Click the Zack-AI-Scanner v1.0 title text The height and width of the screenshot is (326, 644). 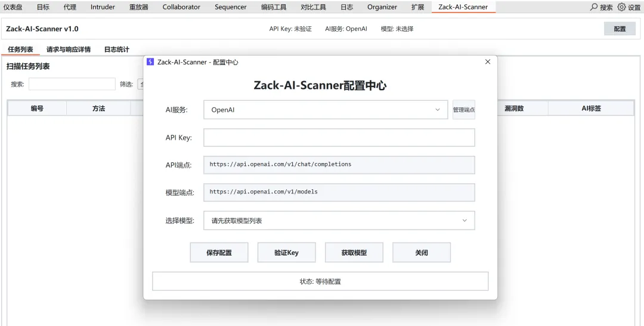pos(42,29)
